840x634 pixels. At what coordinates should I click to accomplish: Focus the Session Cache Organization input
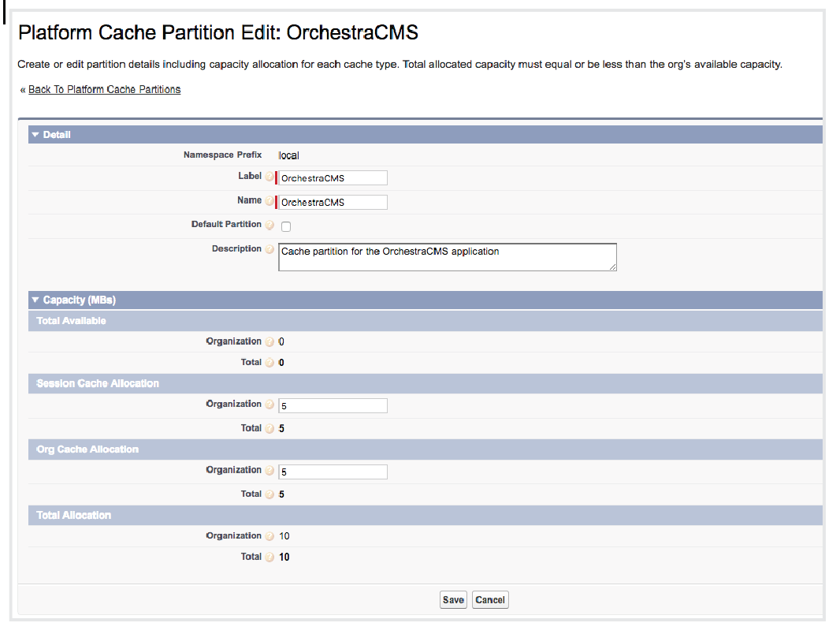click(333, 405)
